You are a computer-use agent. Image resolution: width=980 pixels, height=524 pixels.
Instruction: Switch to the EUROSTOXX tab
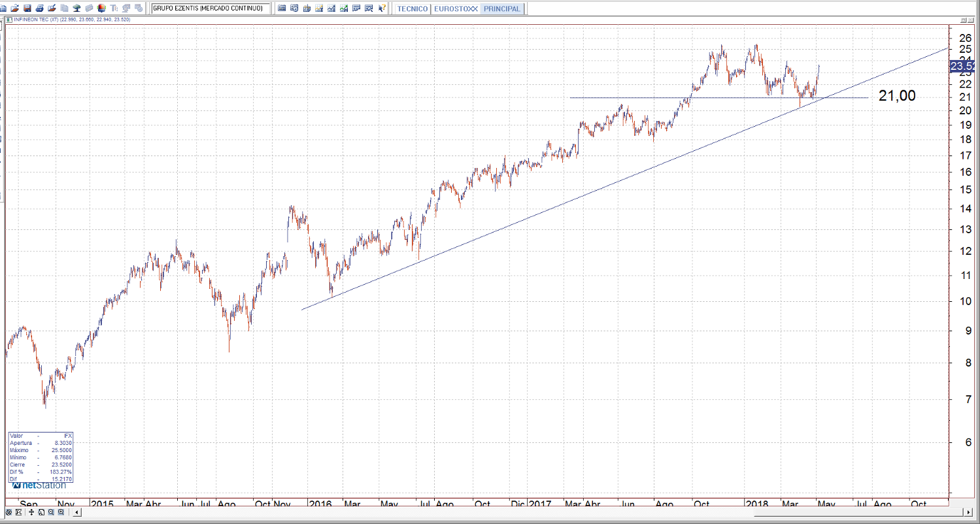[456, 9]
